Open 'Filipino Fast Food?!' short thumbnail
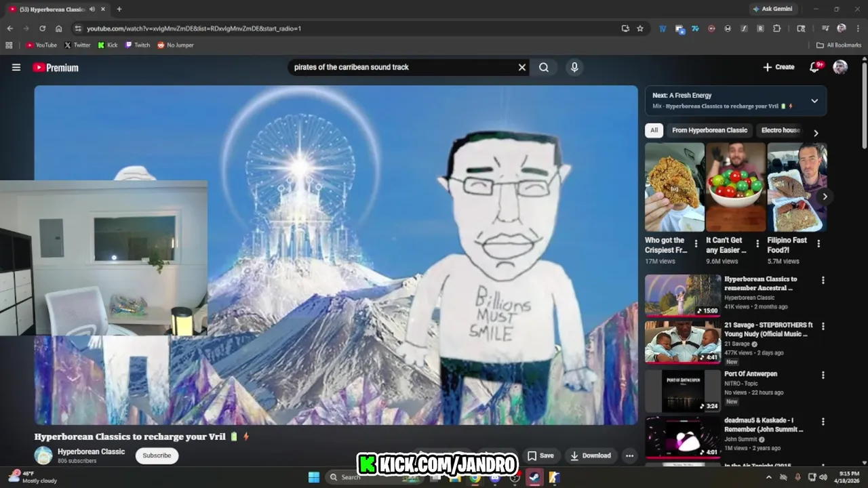The image size is (868, 488). click(797, 187)
